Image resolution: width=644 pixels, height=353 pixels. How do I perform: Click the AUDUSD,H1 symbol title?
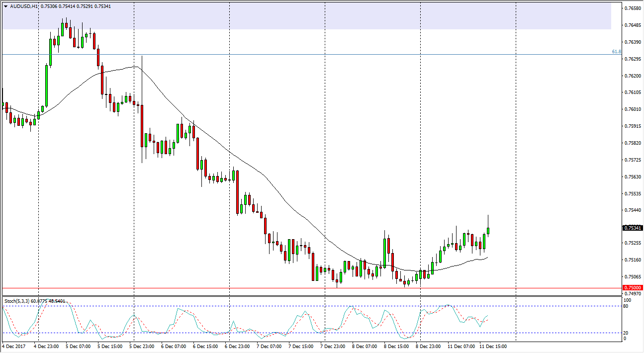pos(23,7)
